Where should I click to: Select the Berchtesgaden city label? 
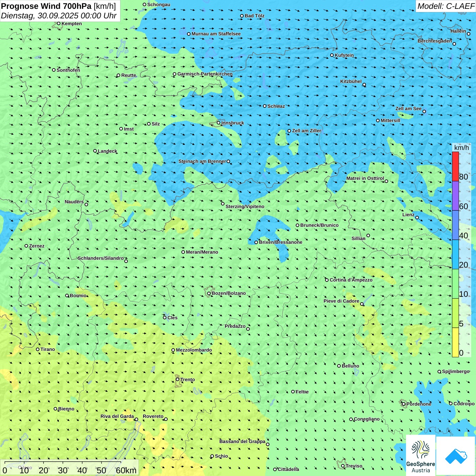[435, 41]
